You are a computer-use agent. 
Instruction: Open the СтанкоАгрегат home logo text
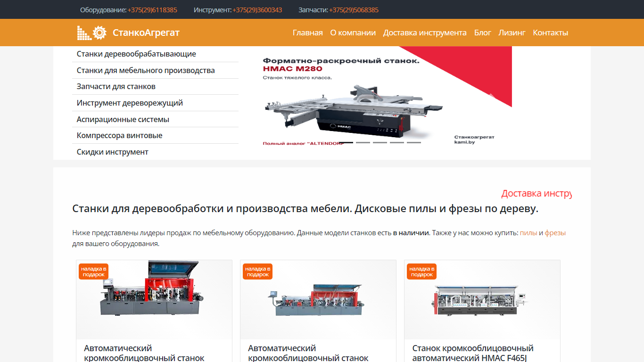[x=146, y=33]
